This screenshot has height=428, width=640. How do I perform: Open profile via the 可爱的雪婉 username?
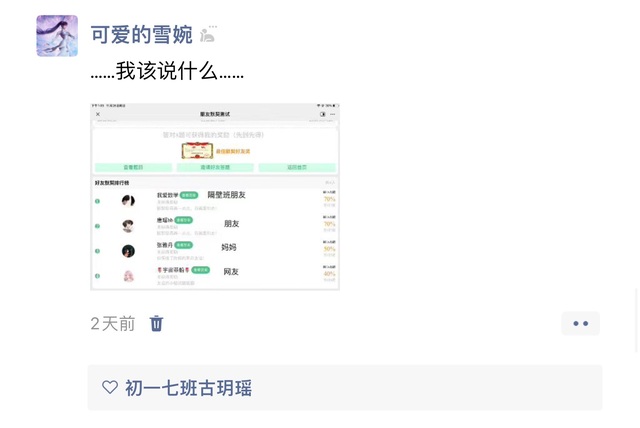141,34
